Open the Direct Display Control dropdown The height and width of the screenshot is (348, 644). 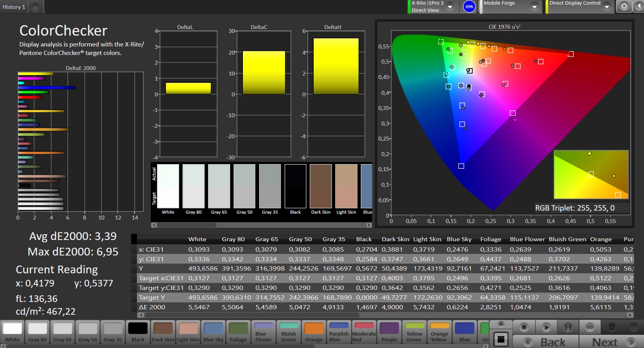(606, 7)
